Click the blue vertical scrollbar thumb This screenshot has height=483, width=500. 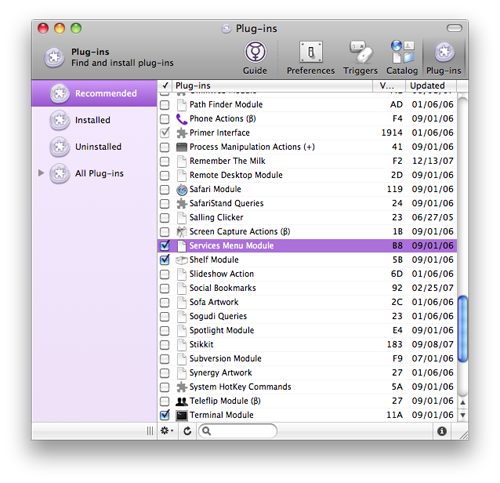[x=463, y=329]
